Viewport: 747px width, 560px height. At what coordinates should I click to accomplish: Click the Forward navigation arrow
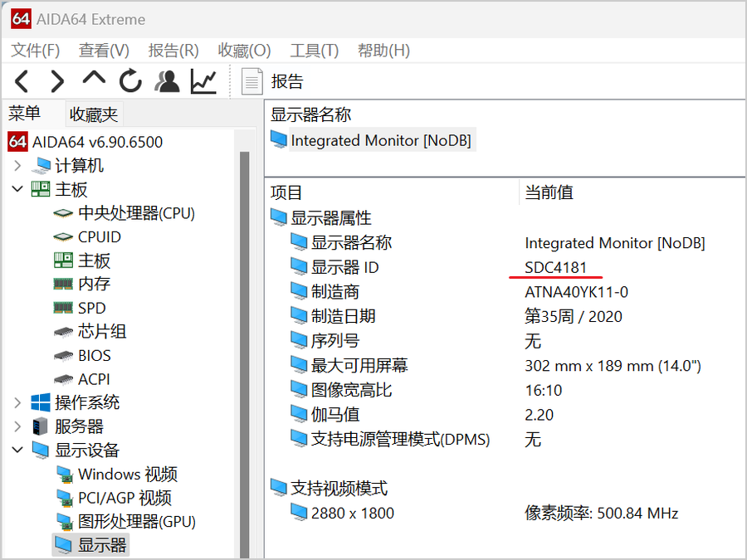(x=56, y=81)
